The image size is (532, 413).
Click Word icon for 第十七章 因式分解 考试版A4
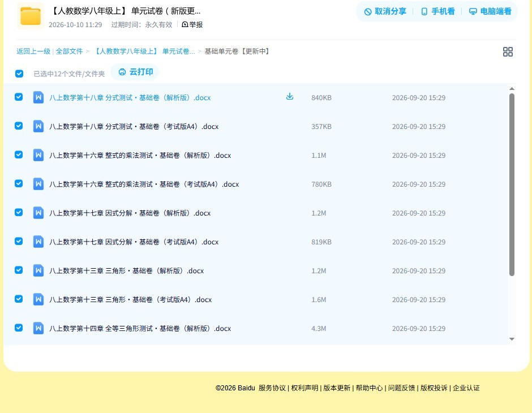click(x=38, y=242)
